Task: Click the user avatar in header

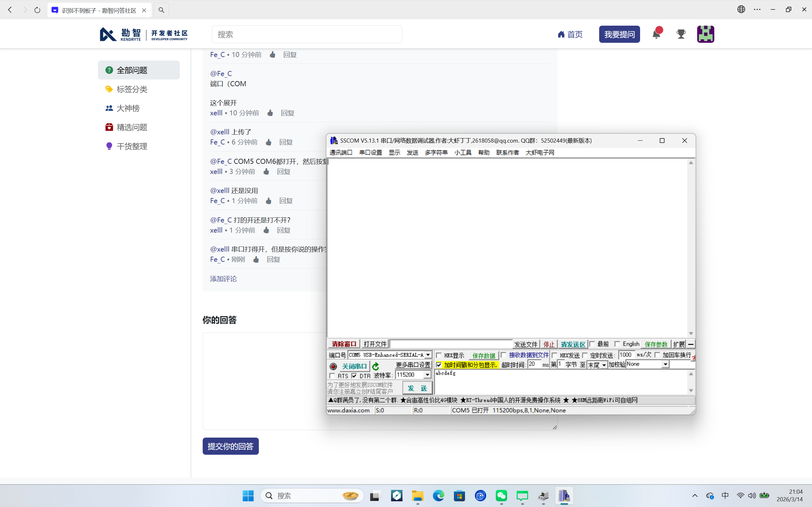Action: point(705,34)
